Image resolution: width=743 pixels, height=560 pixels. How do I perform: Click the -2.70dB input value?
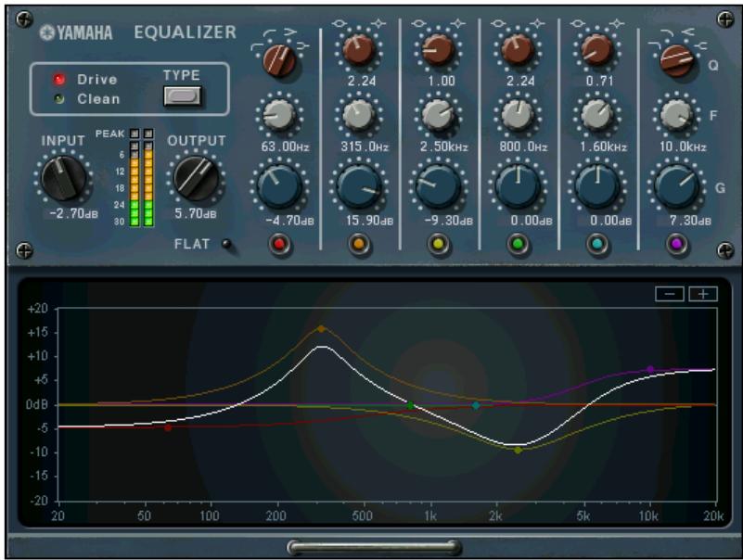pyautogui.click(x=73, y=213)
